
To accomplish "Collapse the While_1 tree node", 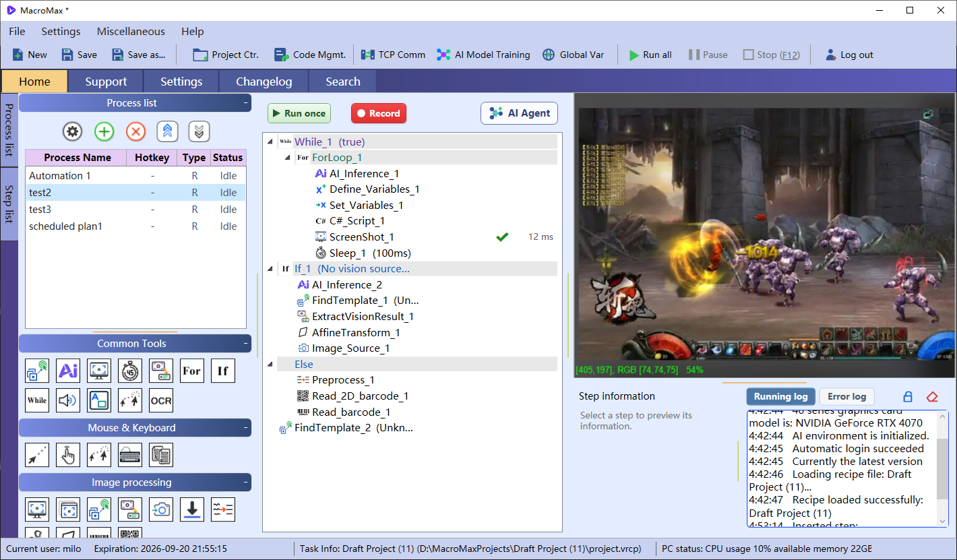I will click(x=270, y=142).
